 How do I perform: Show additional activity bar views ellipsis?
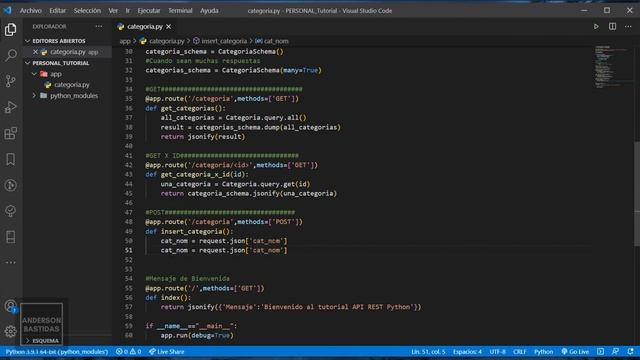click(x=11, y=262)
